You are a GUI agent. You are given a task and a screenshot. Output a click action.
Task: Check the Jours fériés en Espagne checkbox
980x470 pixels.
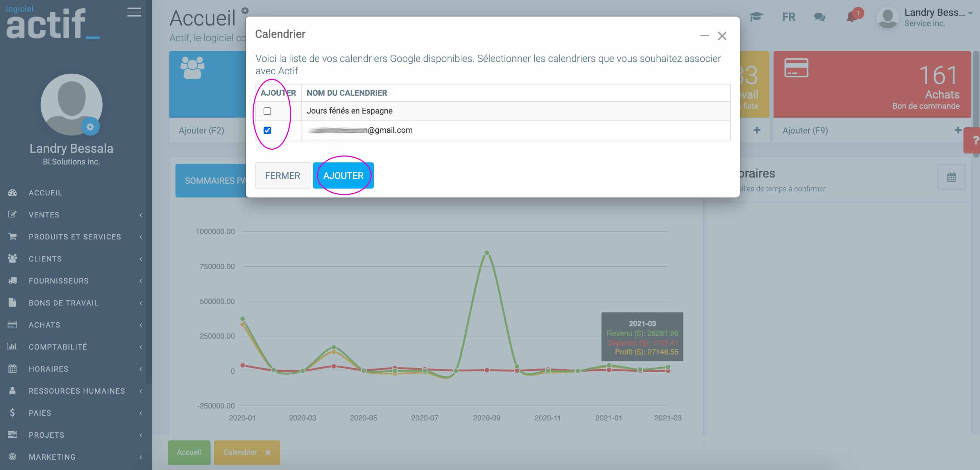(267, 111)
